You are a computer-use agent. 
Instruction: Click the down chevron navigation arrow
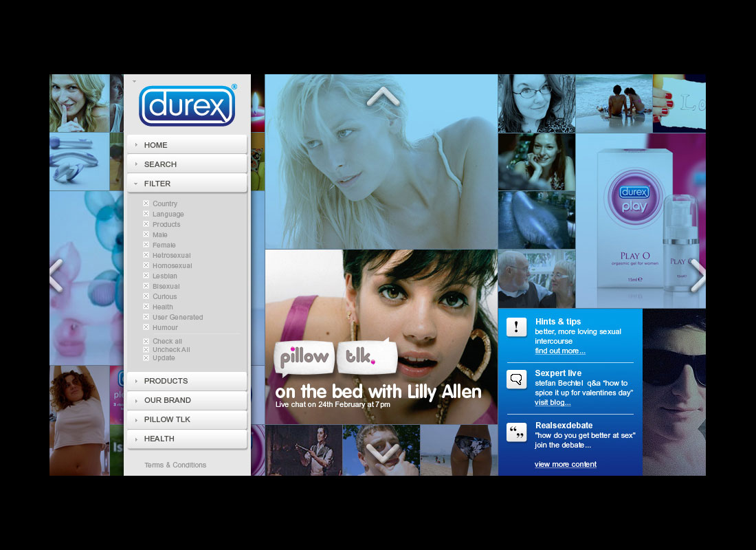pos(383,452)
